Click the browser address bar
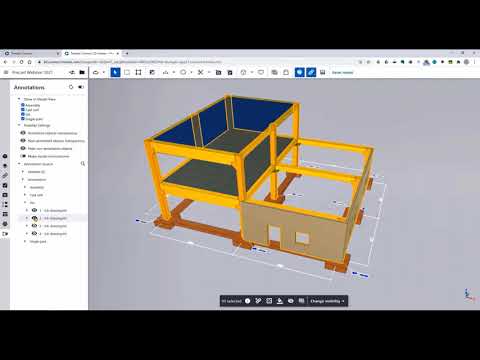 (197, 62)
